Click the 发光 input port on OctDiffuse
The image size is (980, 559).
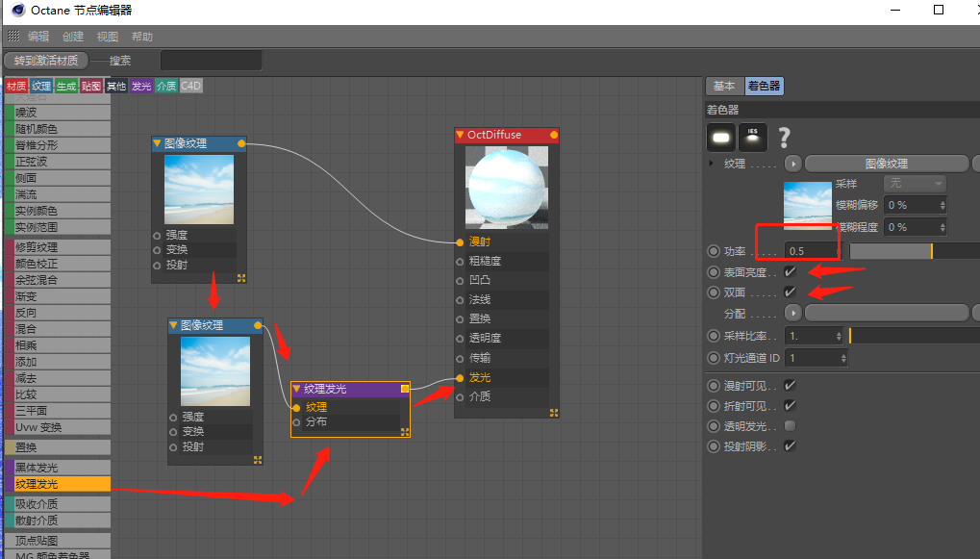(x=460, y=378)
